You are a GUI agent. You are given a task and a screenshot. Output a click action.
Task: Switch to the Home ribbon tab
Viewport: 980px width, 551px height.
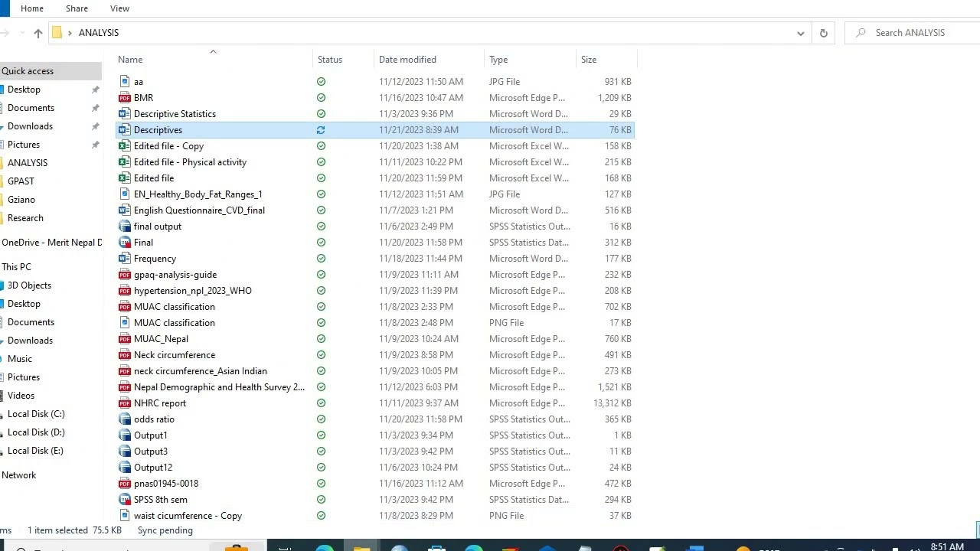[32, 8]
